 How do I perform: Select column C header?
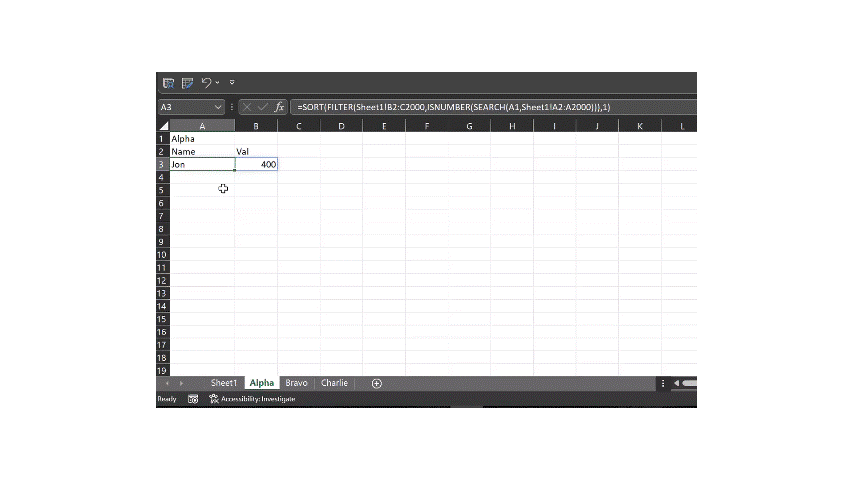point(299,126)
